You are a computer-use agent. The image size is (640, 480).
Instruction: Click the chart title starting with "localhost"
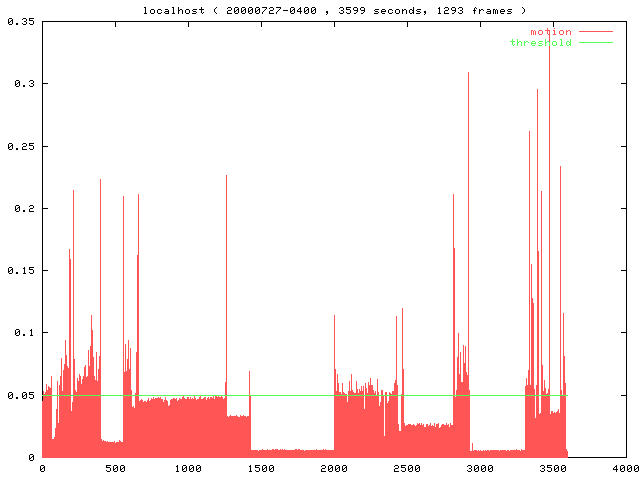point(322,9)
